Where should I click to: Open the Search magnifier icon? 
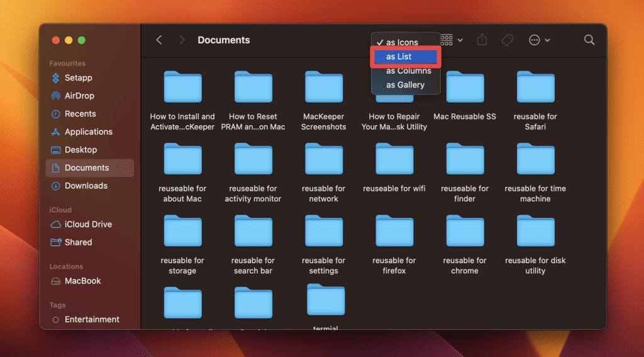589,40
